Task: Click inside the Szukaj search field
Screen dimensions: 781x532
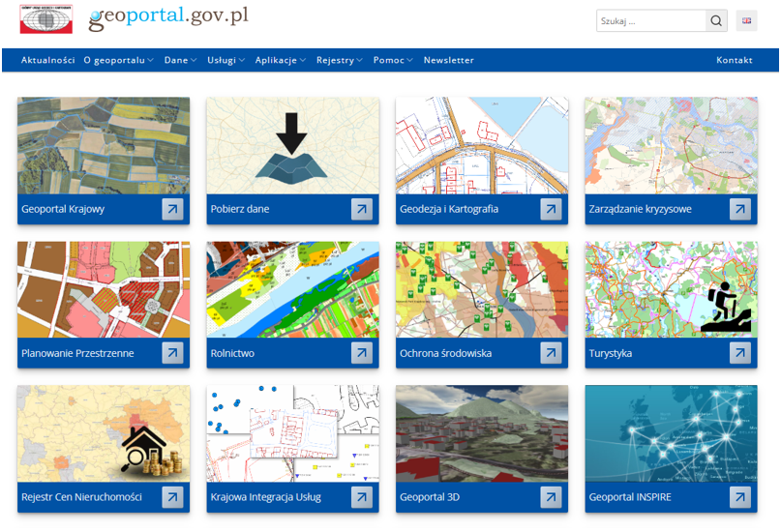Action: point(651,21)
